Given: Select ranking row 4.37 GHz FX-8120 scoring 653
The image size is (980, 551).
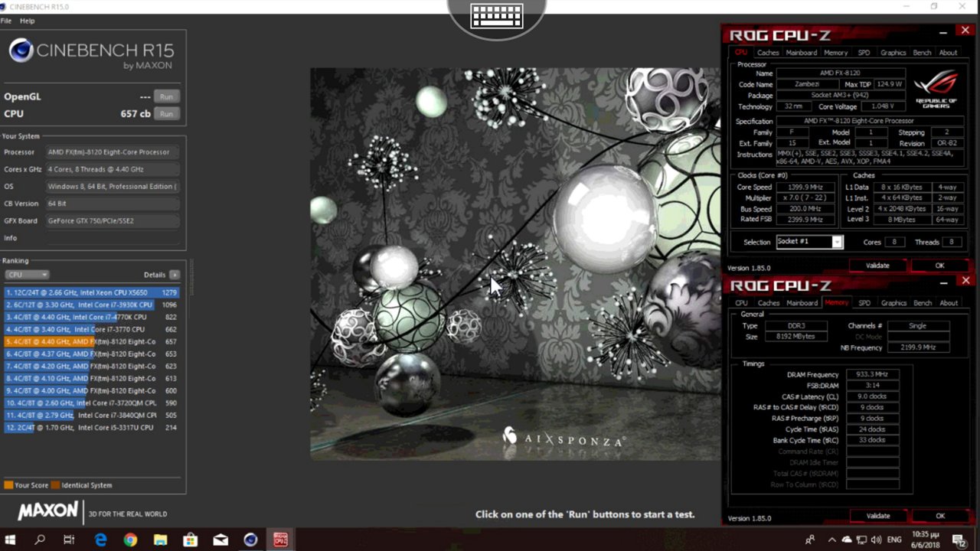Looking at the screenshot, I should [x=91, y=354].
